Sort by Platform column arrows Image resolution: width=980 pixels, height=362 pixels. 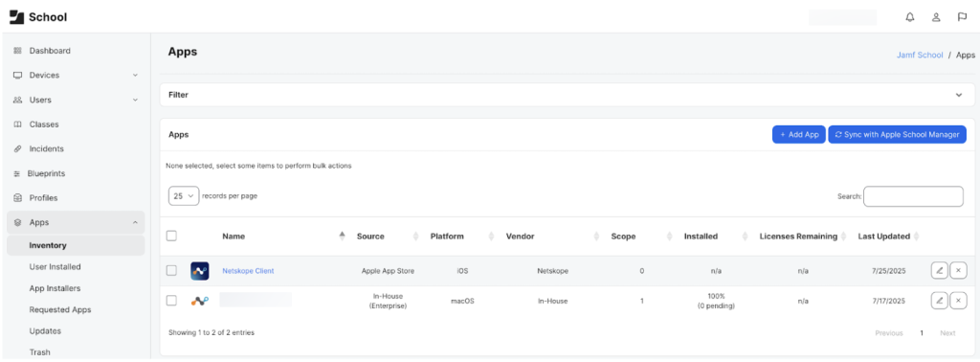coord(491,237)
